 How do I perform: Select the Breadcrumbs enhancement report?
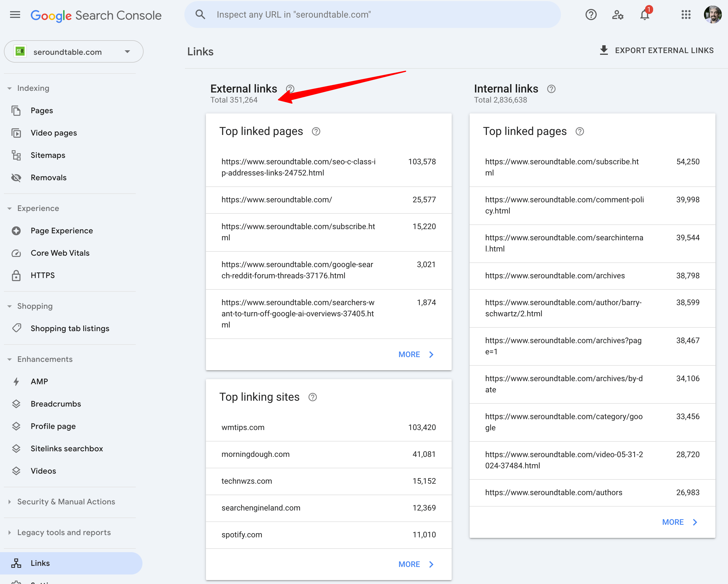pyautogui.click(x=56, y=403)
